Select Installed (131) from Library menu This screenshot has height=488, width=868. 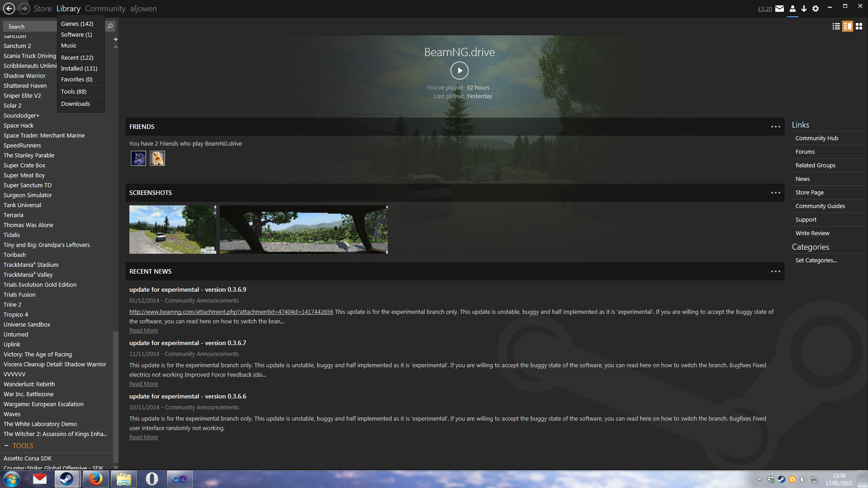(79, 68)
